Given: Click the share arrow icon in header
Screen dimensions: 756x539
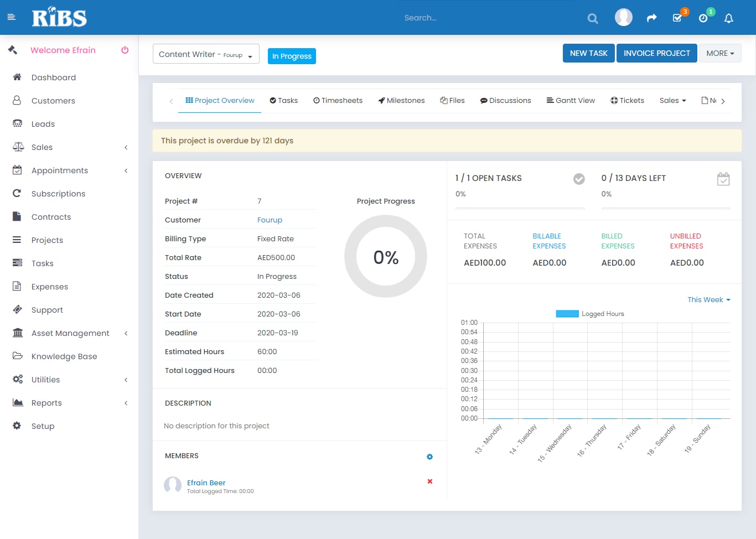Looking at the screenshot, I should coord(651,18).
